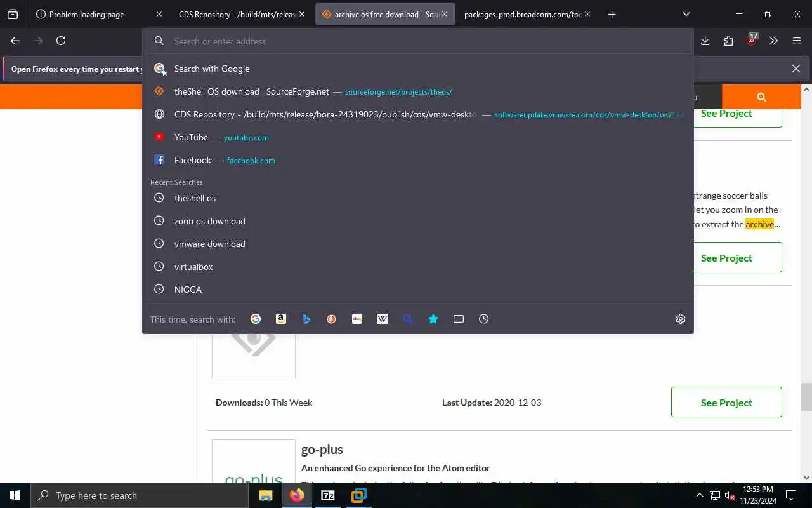Expand the List all tabs dropdown arrow
This screenshot has width=812, height=508.
(686, 14)
